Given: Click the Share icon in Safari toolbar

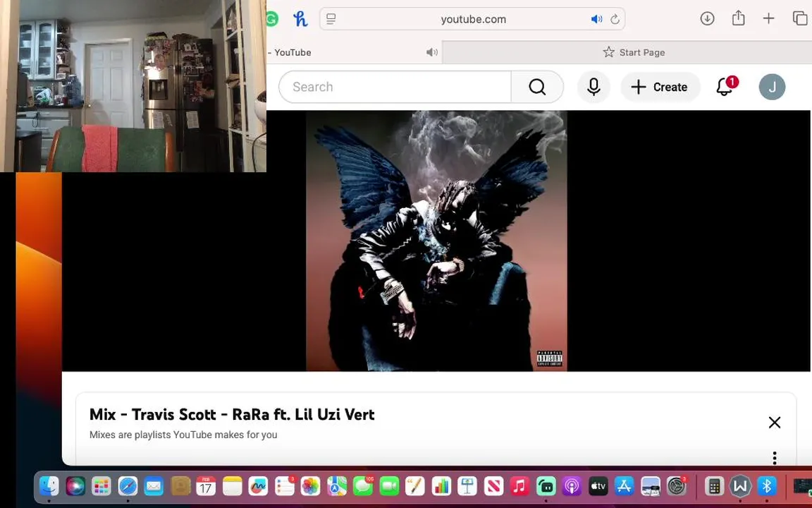Looking at the screenshot, I should point(738,18).
